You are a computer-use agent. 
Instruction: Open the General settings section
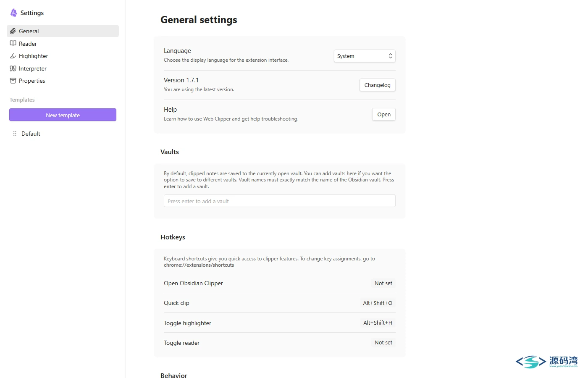63,31
